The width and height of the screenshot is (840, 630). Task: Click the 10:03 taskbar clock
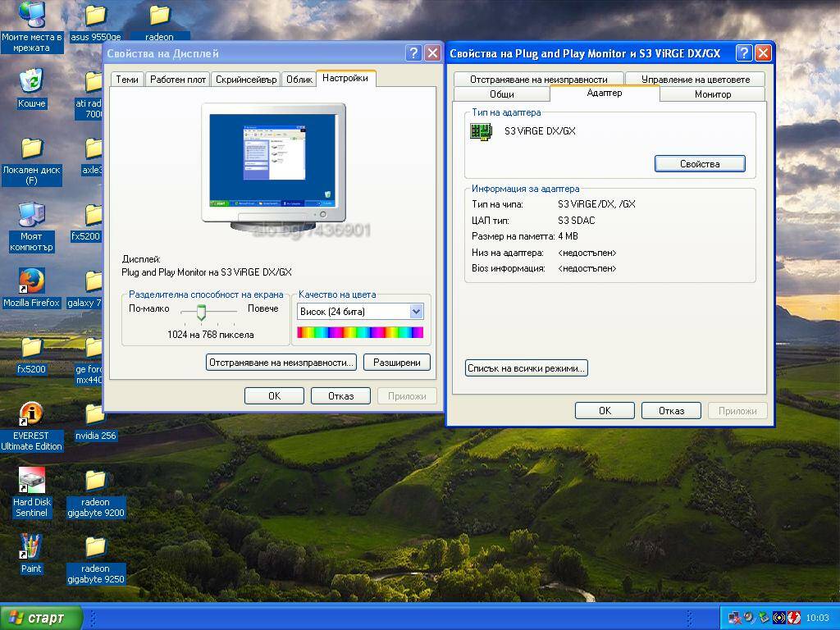click(x=817, y=619)
